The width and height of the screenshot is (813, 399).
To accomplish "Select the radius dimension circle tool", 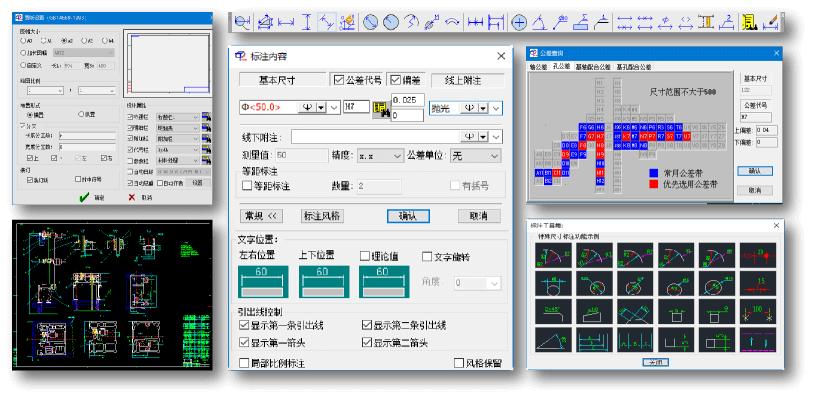I will 390,22.
